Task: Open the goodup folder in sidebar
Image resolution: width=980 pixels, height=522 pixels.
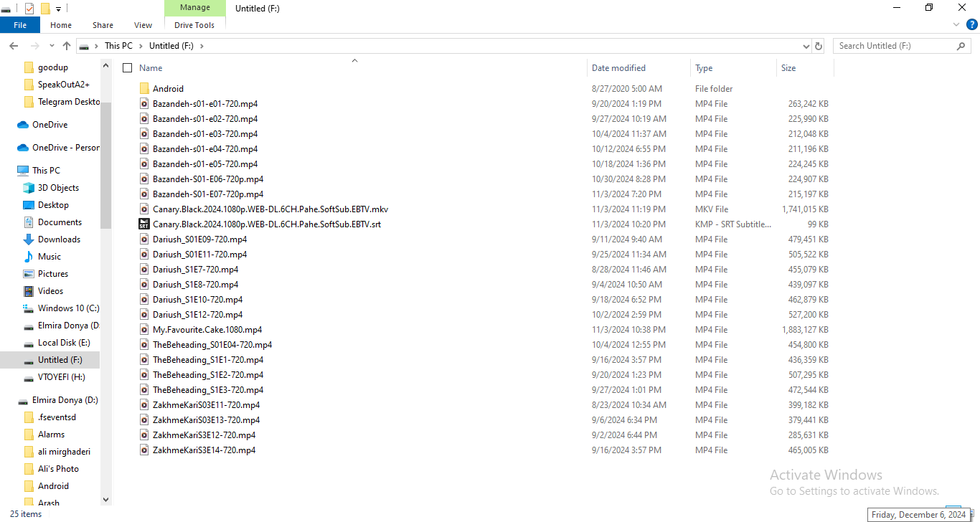Action: pyautogui.click(x=53, y=67)
